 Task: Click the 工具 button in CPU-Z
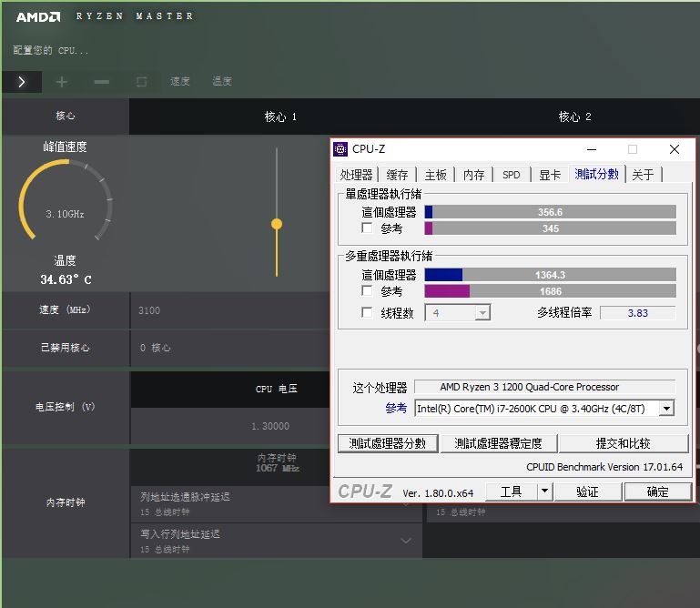click(x=512, y=491)
